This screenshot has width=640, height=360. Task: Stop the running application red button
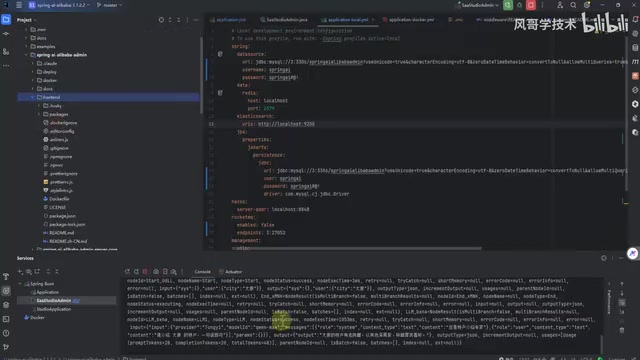tap(531, 5)
